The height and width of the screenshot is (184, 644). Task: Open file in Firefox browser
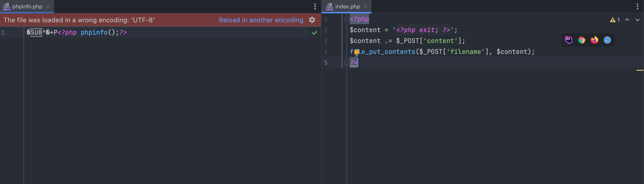[594, 40]
